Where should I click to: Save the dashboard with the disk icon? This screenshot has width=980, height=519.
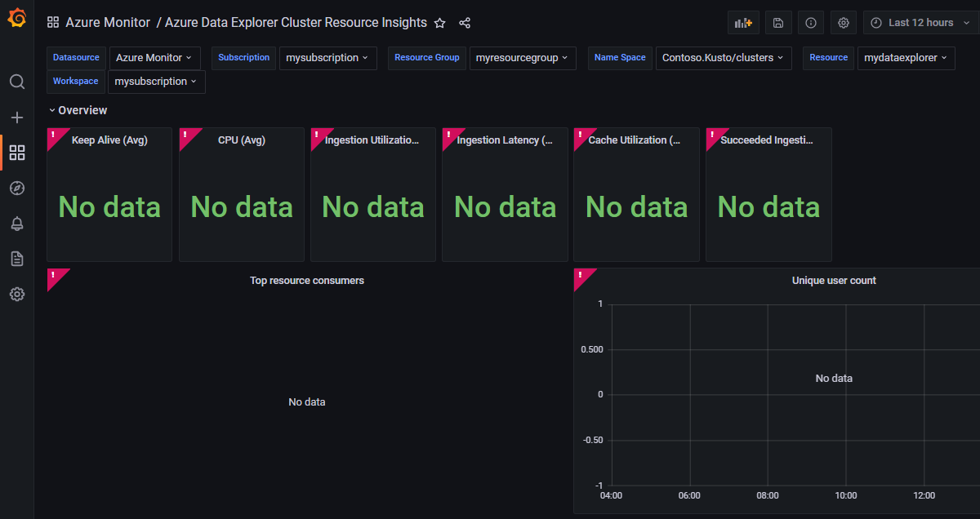tap(777, 22)
